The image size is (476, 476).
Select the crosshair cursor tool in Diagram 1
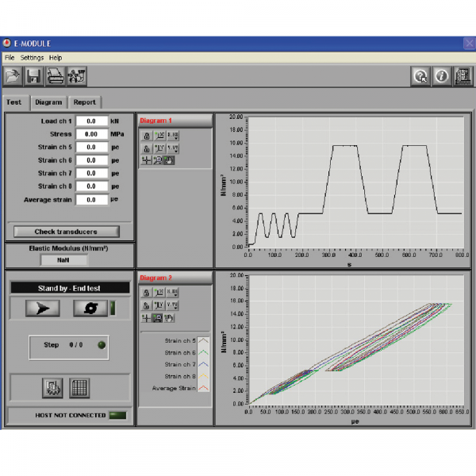pyautogui.click(x=146, y=160)
